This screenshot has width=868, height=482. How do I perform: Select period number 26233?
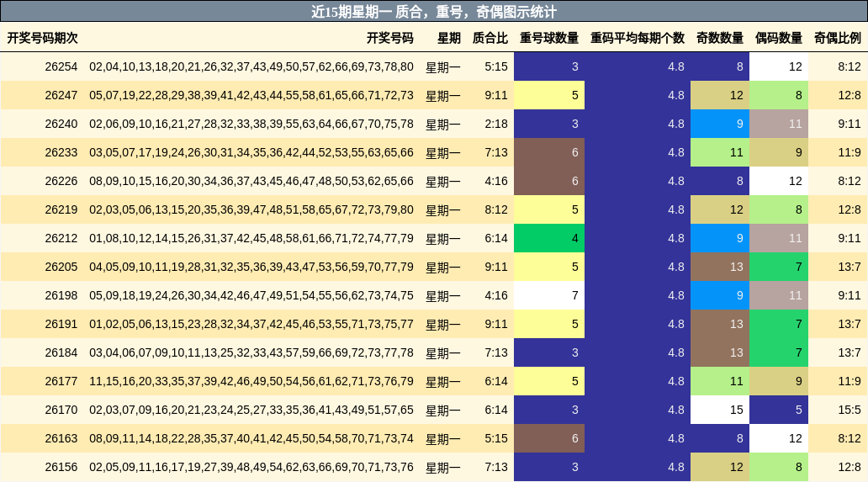click(61, 152)
